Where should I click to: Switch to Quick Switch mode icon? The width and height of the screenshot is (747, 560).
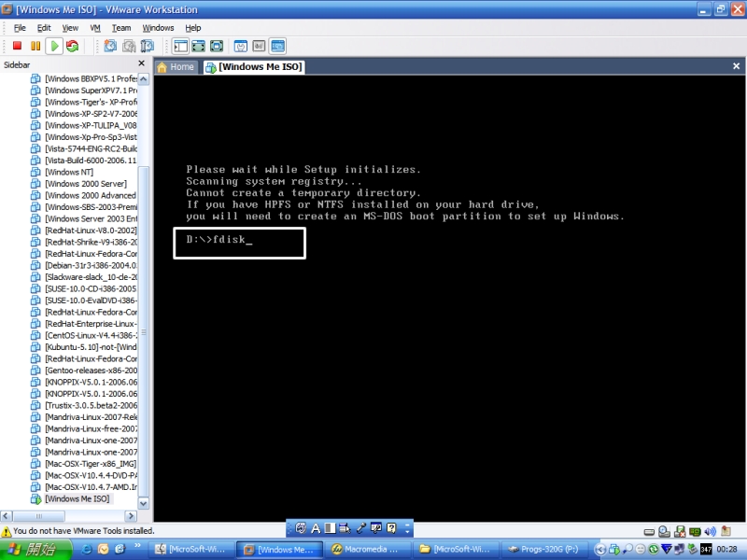pos(198,46)
